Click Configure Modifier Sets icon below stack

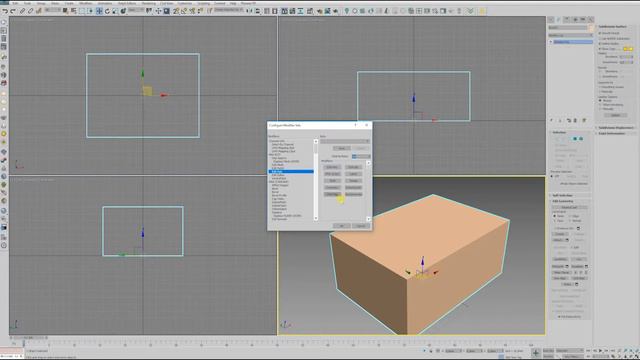(584, 120)
